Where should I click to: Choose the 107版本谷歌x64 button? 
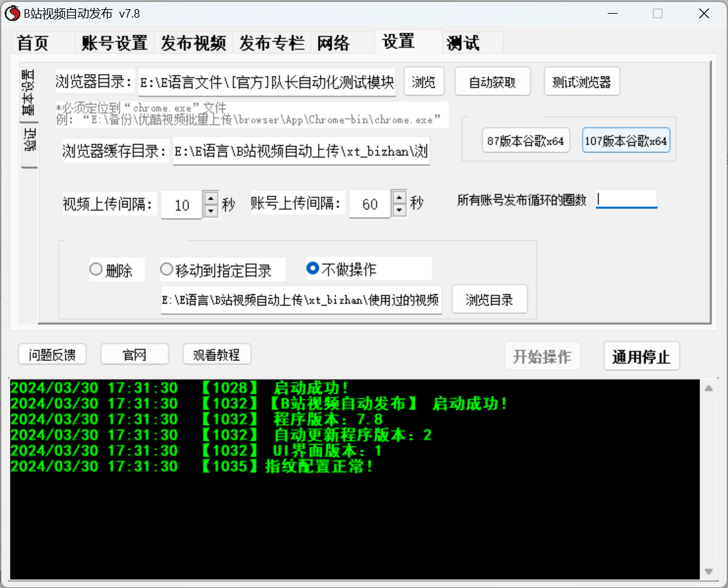[x=625, y=140]
